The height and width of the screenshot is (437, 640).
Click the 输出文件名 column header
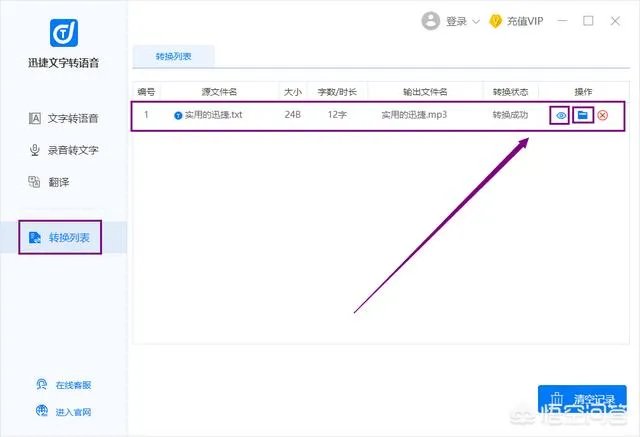pos(425,92)
